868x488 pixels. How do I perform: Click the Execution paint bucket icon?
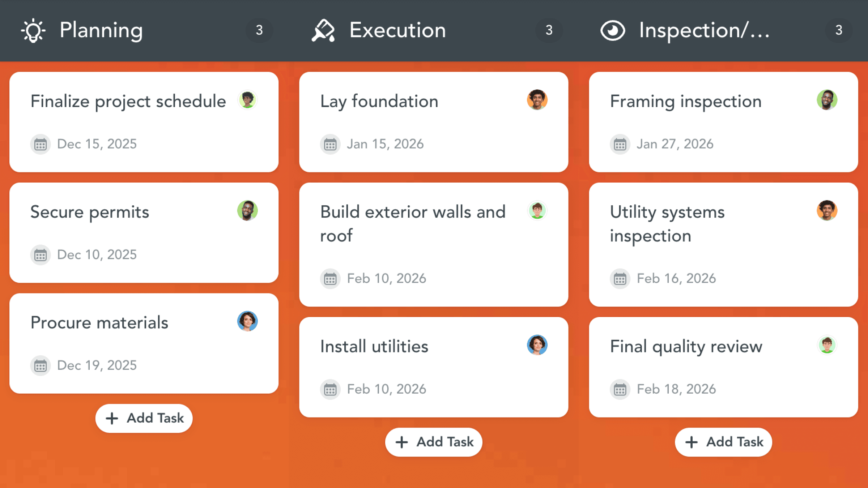click(x=323, y=30)
